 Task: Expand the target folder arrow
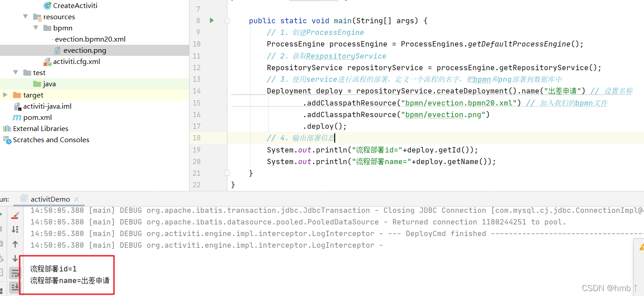coord(5,95)
